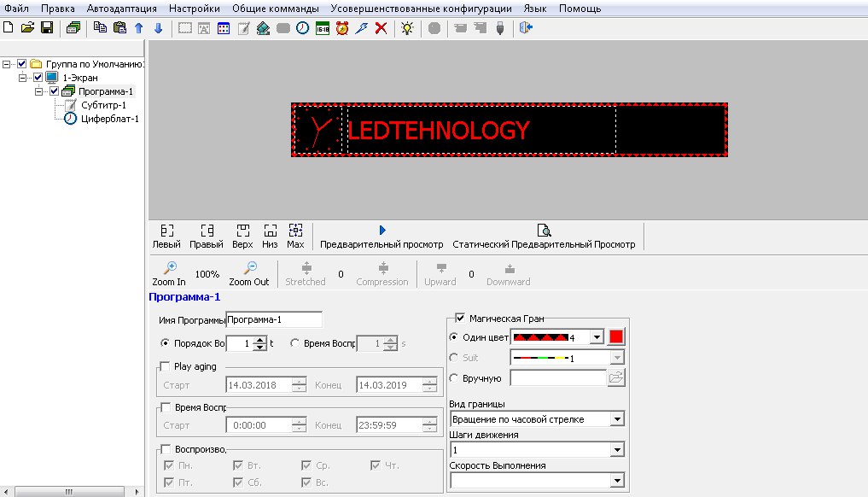Select the Вручную radio button
The height and width of the screenshot is (497, 868).
[x=454, y=378]
